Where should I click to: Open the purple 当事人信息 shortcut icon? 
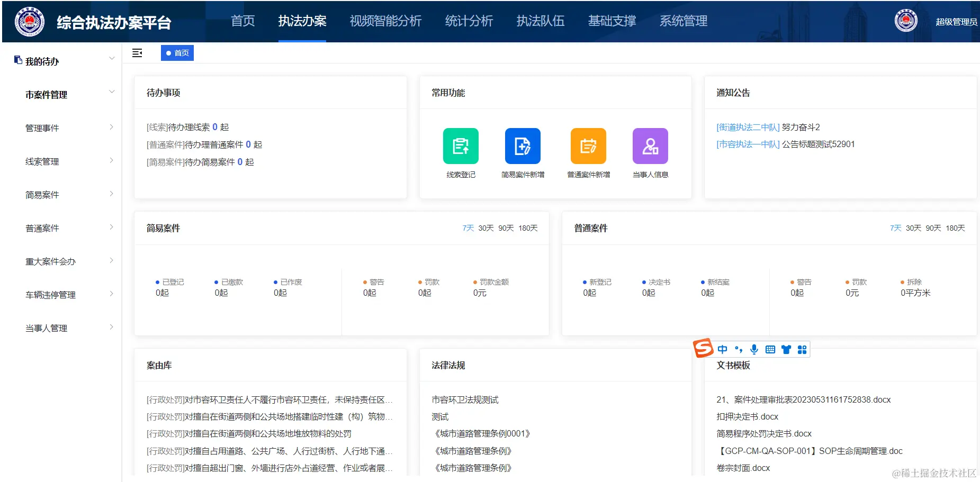650,146
